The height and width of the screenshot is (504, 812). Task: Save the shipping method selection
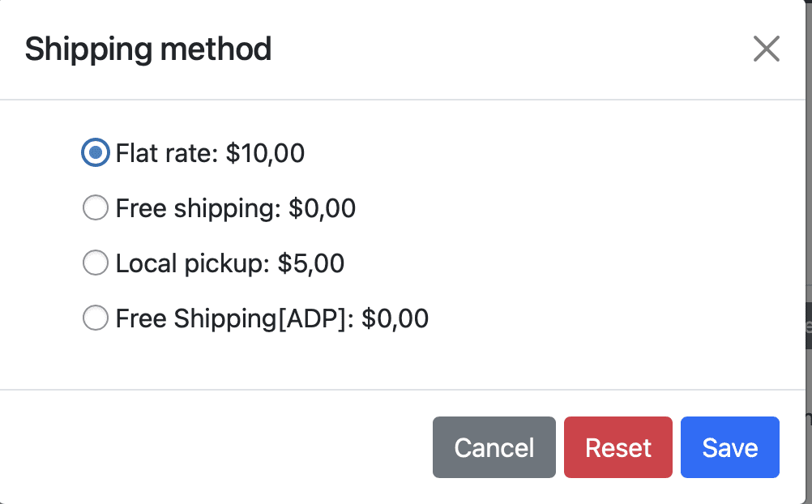point(729,447)
